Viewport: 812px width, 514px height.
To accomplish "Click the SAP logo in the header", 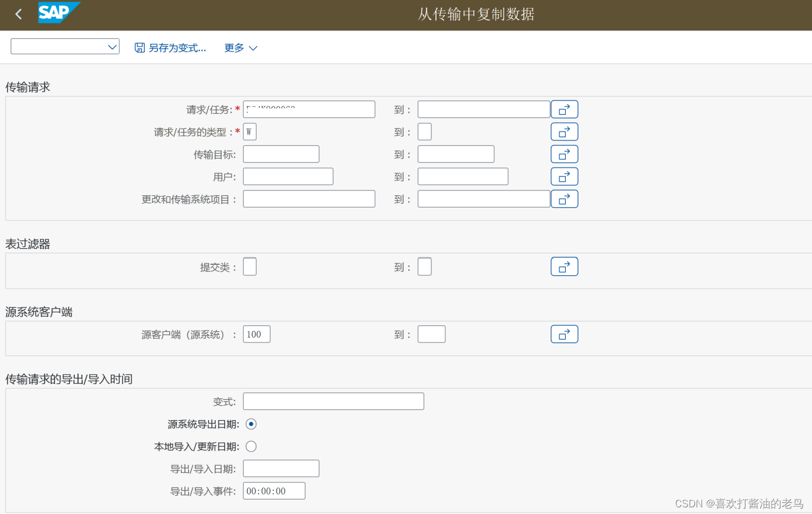I will tap(58, 13).
